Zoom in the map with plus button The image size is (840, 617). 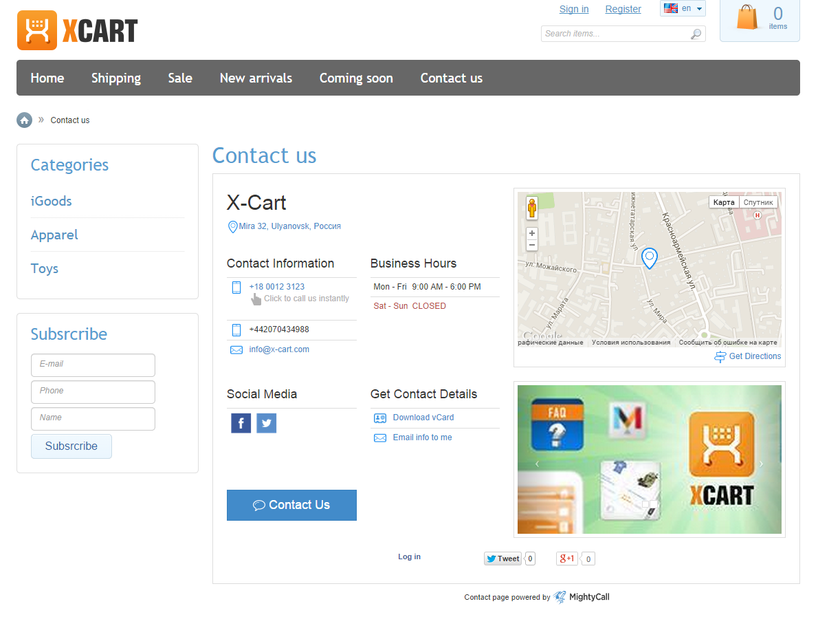(x=531, y=233)
